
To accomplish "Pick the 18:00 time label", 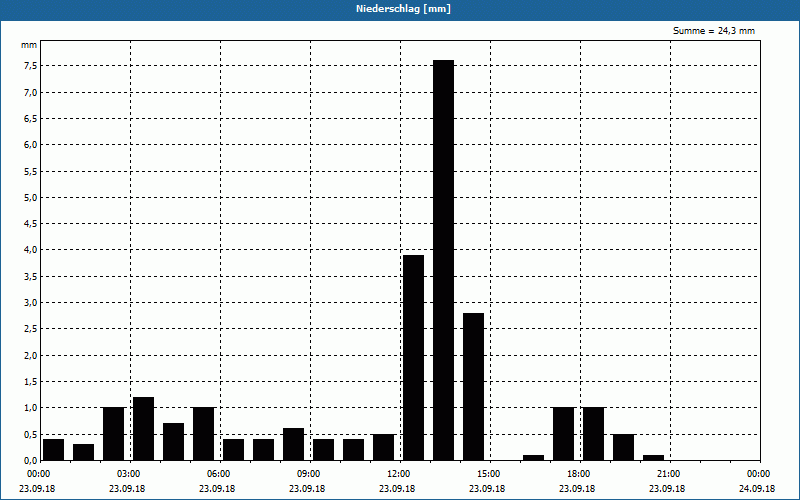I will click(x=580, y=474).
